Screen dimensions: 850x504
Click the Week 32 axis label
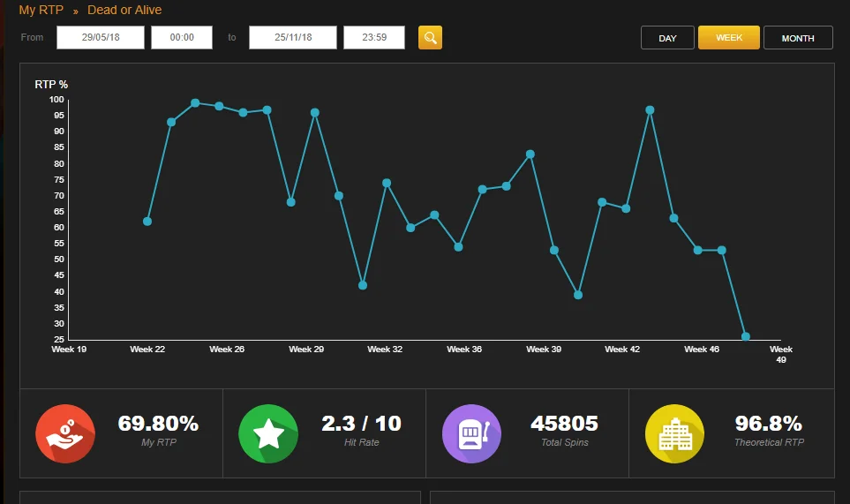pos(385,349)
